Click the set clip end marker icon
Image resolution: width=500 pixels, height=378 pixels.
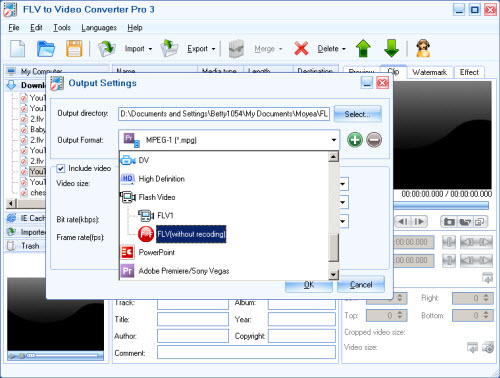tap(449, 260)
